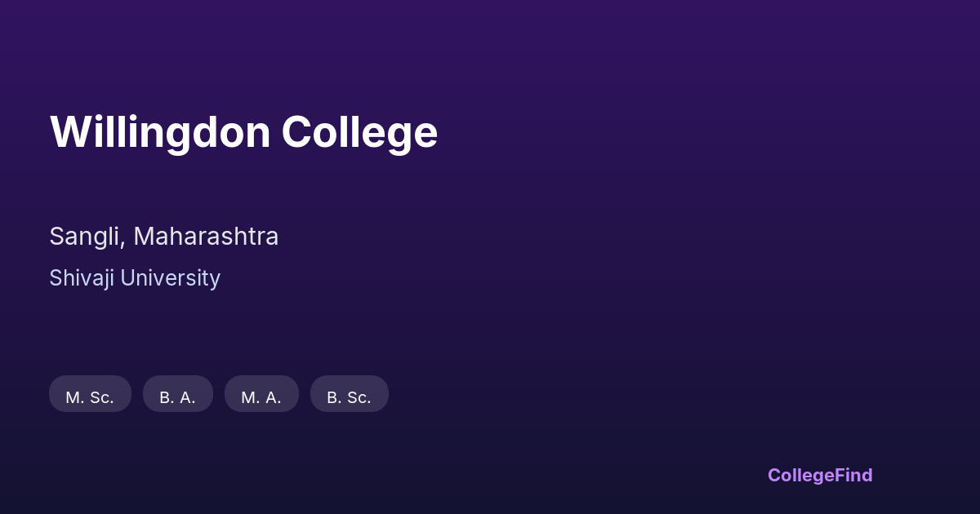The height and width of the screenshot is (514, 980).
Task: Select the Sangli, Maharashtra location text
Action: tap(163, 237)
